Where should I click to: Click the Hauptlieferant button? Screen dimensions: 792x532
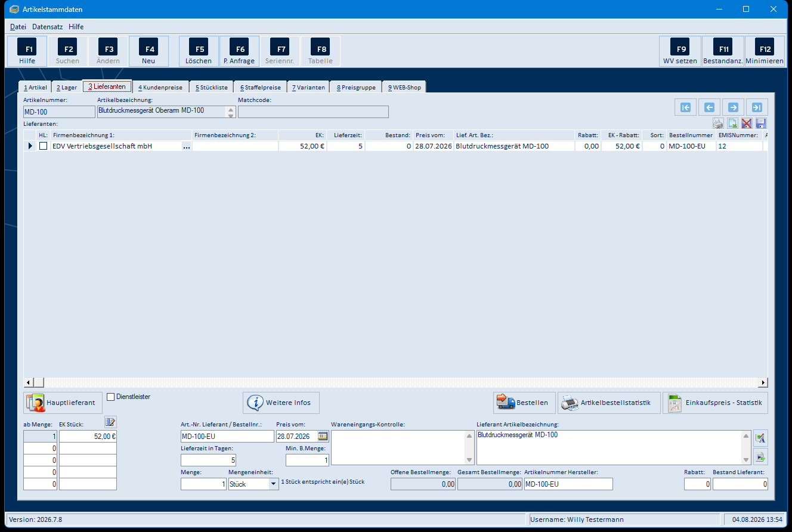click(61, 403)
